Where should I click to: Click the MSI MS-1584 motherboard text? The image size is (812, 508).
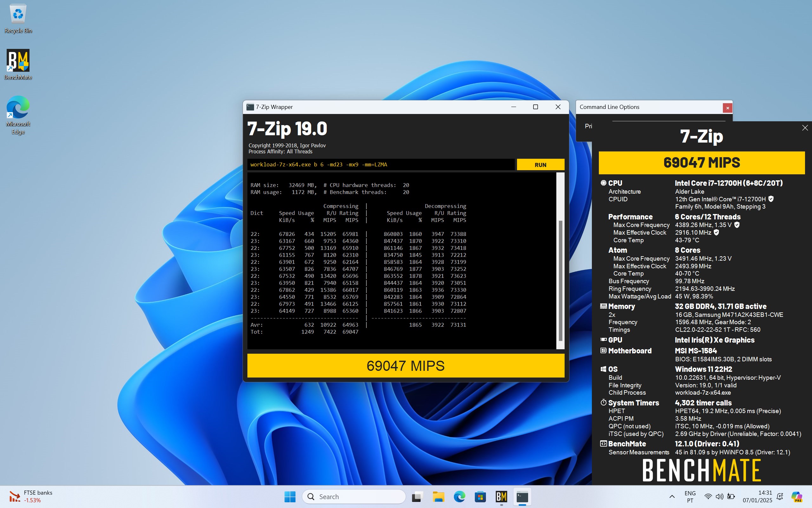(x=696, y=351)
